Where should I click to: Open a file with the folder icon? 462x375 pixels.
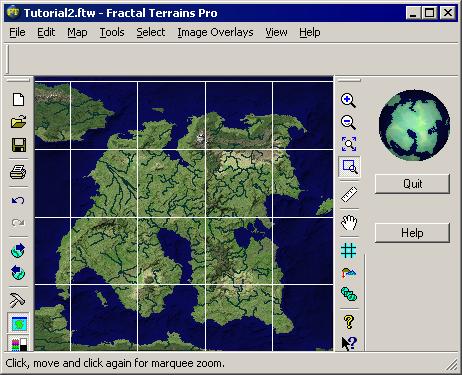coord(18,122)
